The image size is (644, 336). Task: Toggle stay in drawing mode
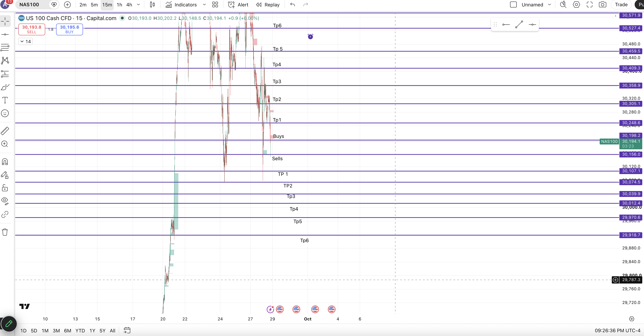[5, 175]
